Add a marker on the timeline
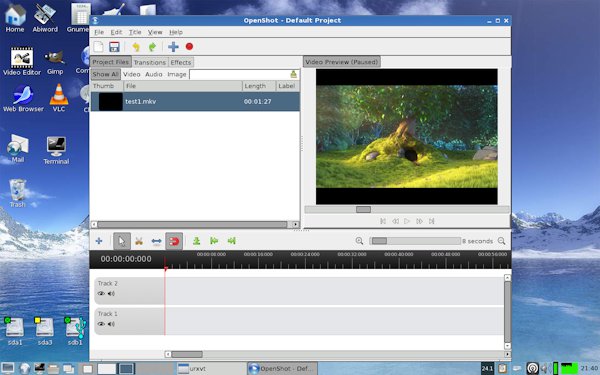Image resolution: width=600 pixels, height=375 pixels. pyautogui.click(x=197, y=241)
